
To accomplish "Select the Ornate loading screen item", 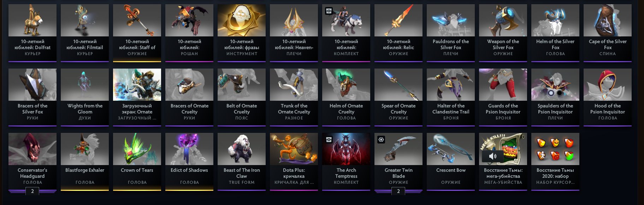I will (x=137, y=97).
